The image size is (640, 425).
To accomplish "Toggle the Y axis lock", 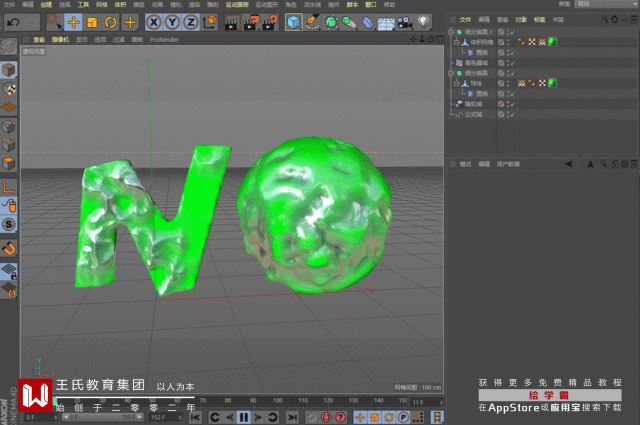I will coord(172,22).
